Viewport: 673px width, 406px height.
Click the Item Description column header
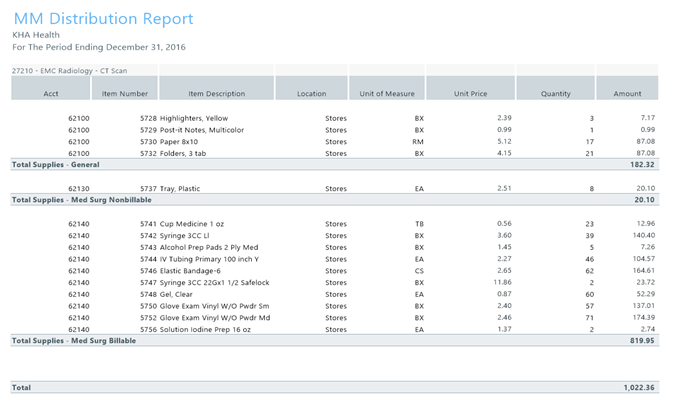point(216,94)
